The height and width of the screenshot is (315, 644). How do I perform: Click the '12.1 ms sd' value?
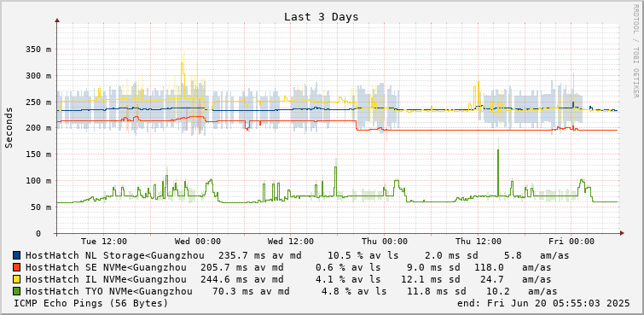(x=431, y=279)
